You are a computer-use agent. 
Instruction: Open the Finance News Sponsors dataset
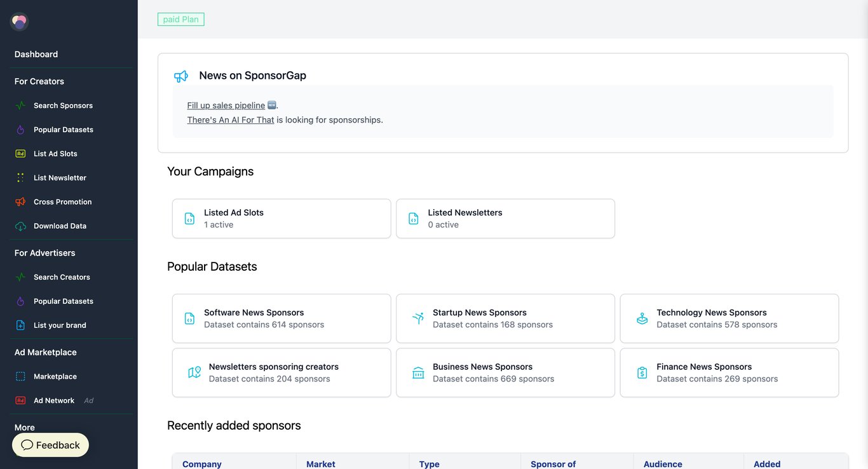click(729, 372)
